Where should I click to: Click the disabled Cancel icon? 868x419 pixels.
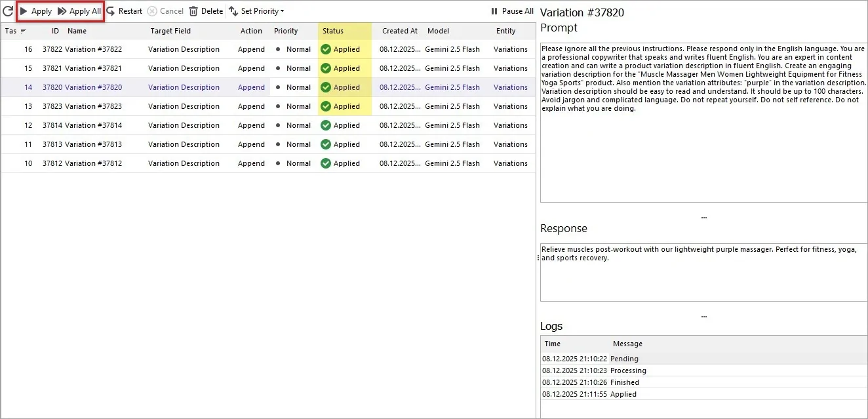152,10
